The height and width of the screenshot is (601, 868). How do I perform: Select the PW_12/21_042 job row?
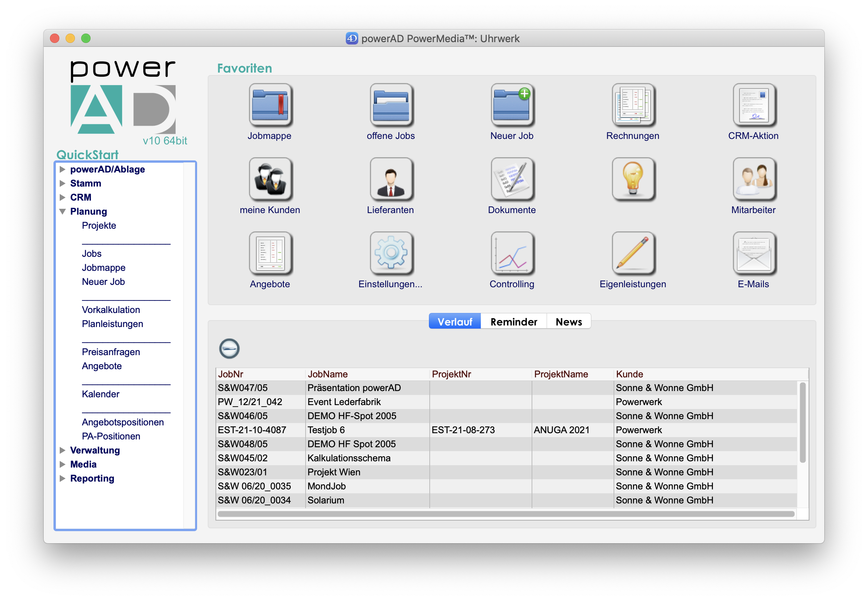pos(507,402)
